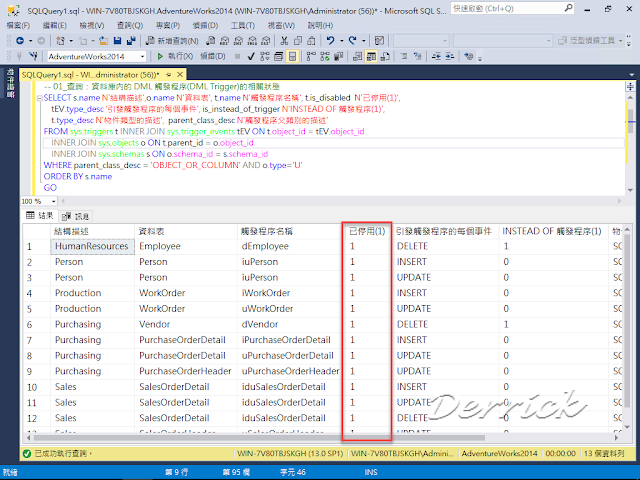Screen dimensions: 640x480
Task: Open the 編輯(E) menu
Action: pyautogui.click(x=54, y=25)
